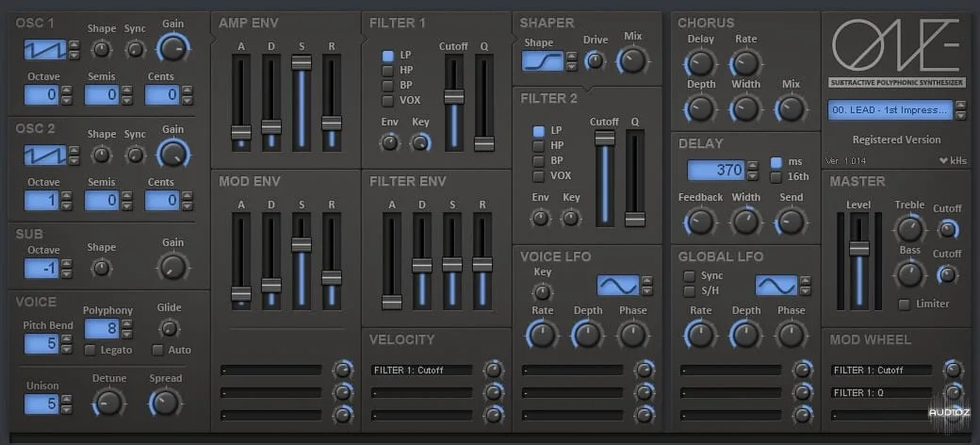Open Mod Wheel 'FILTER 1: Cutoff' destination slot

(882, 370)
